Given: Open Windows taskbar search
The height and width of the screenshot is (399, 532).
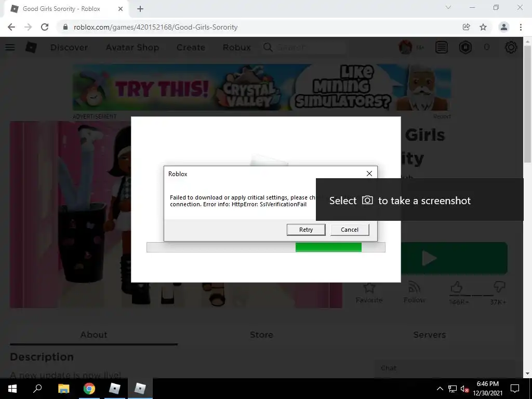Looking at the screenshot, I should coord(37,389).
